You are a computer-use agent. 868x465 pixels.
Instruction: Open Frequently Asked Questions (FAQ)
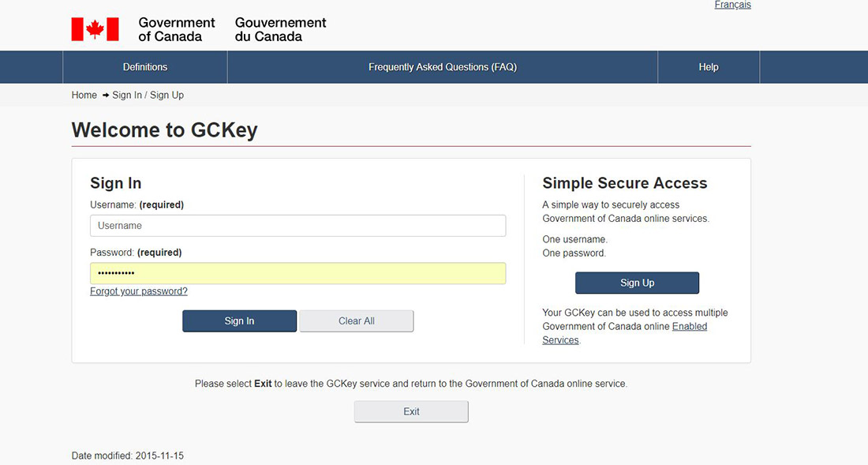443,67
